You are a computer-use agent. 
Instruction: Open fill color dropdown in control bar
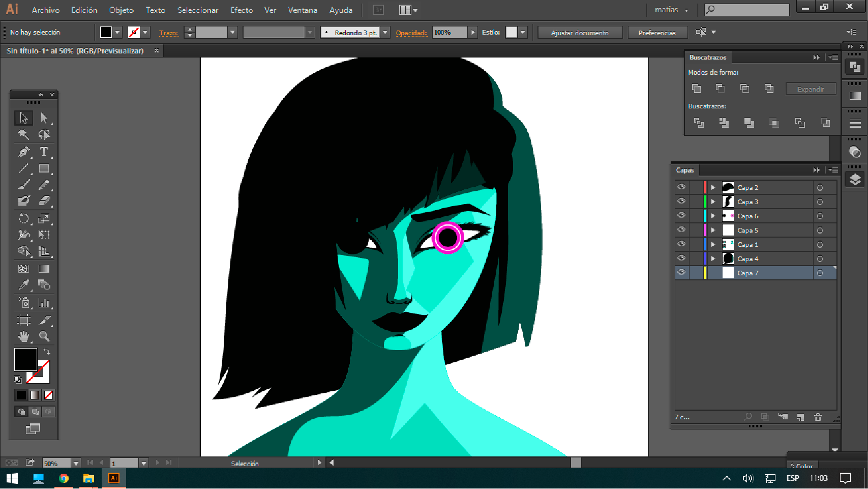point(117,33)
